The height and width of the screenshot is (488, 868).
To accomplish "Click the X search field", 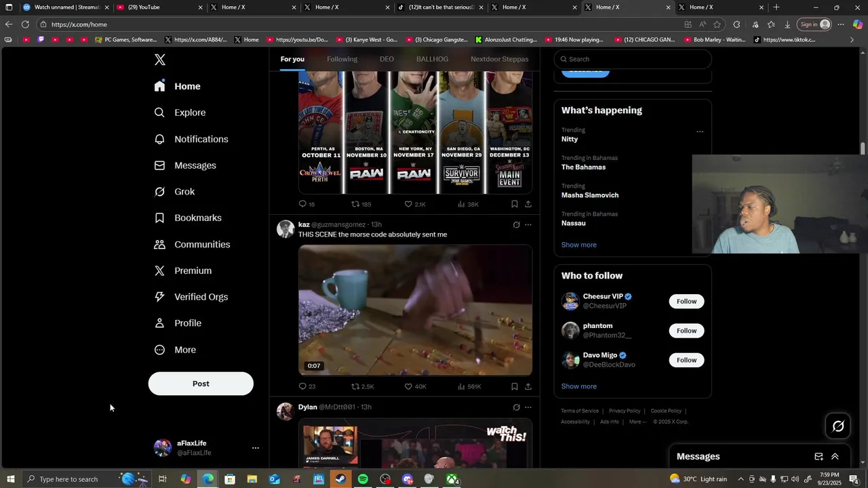I will 633,59.
